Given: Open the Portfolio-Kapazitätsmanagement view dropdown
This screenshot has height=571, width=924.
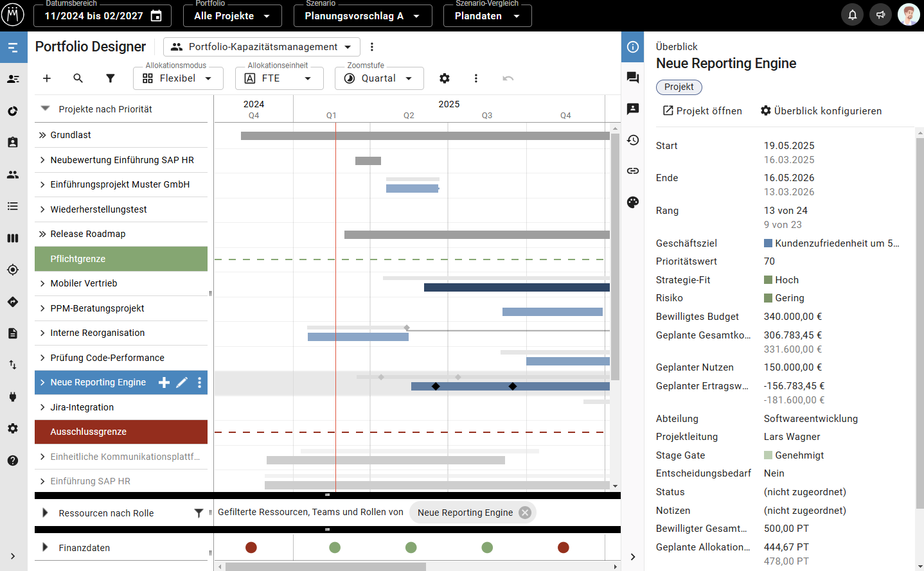Looking at the screenshot, I should (262, 47).
